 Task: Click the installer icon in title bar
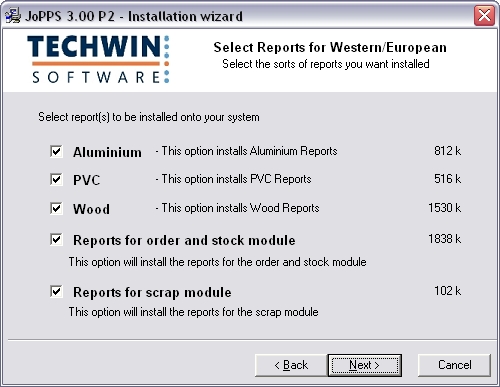(x=13, y=16)
